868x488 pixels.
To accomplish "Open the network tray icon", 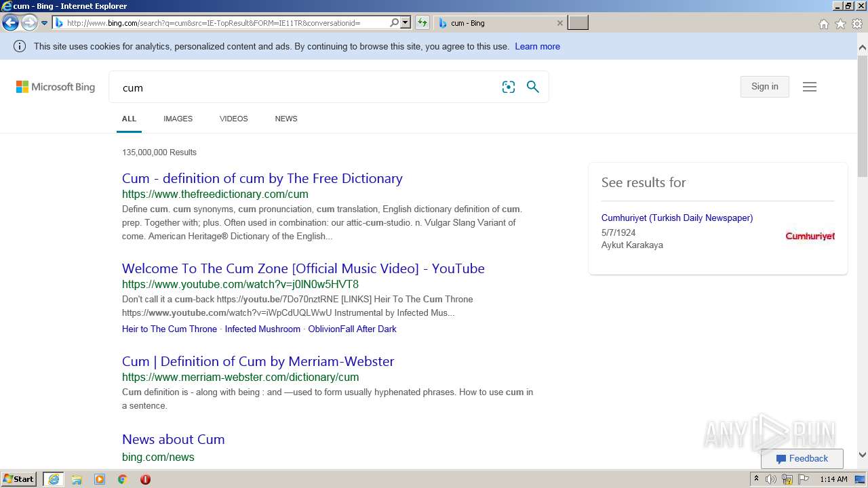I will 787,479.
